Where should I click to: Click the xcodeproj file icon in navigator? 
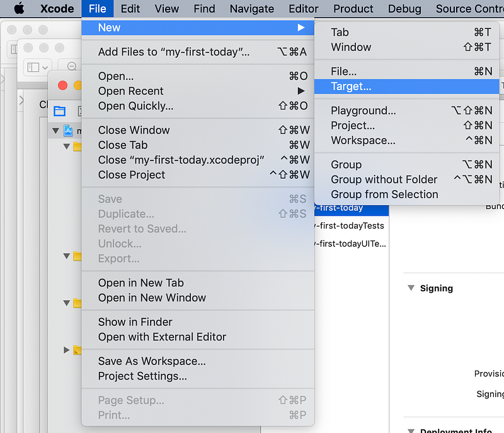click(x=68, y=130)
